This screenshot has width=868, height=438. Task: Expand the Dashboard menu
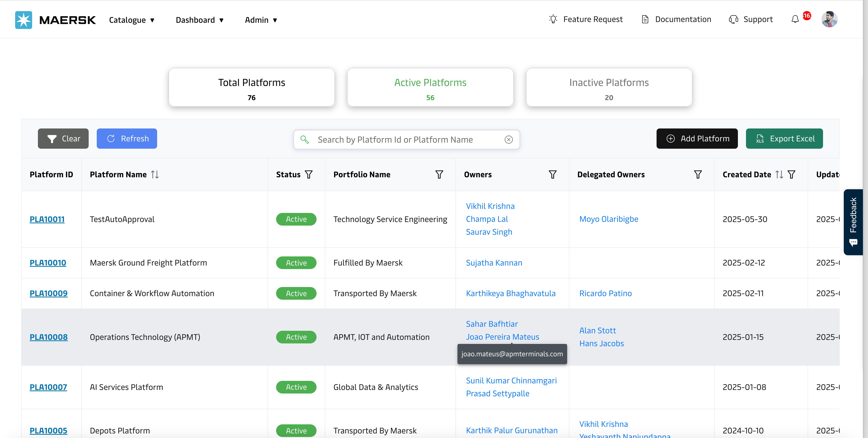click(200, 20)
